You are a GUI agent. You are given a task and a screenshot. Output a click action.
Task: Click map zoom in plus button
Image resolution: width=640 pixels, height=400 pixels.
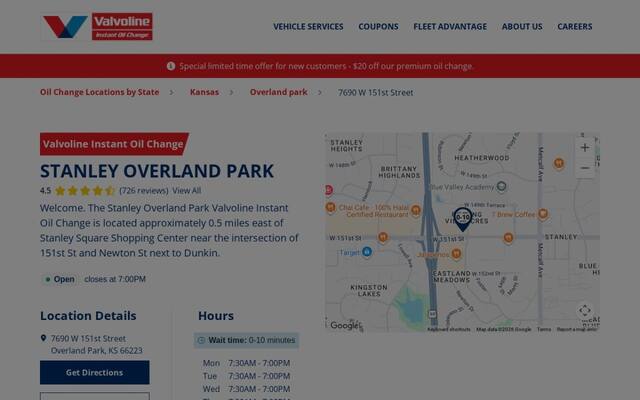pyautogui.click(x=585, y=148)
